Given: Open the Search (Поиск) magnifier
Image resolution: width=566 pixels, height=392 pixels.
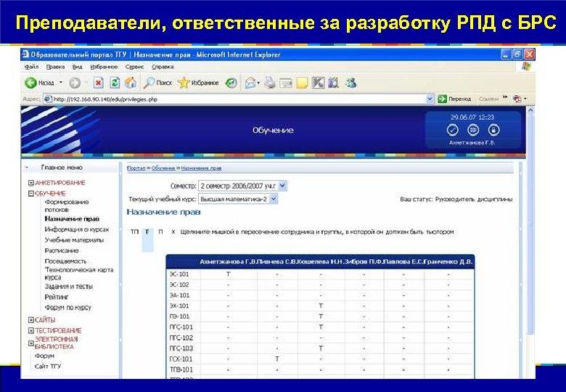Looking at the screenshot, I should (148, 83).
